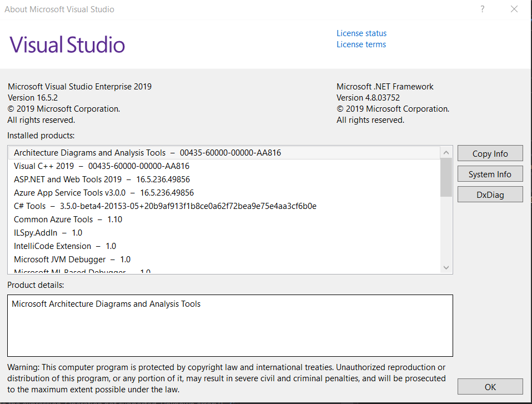
Task: Click inside the Product details text box
Action: [x=230, y=326]
